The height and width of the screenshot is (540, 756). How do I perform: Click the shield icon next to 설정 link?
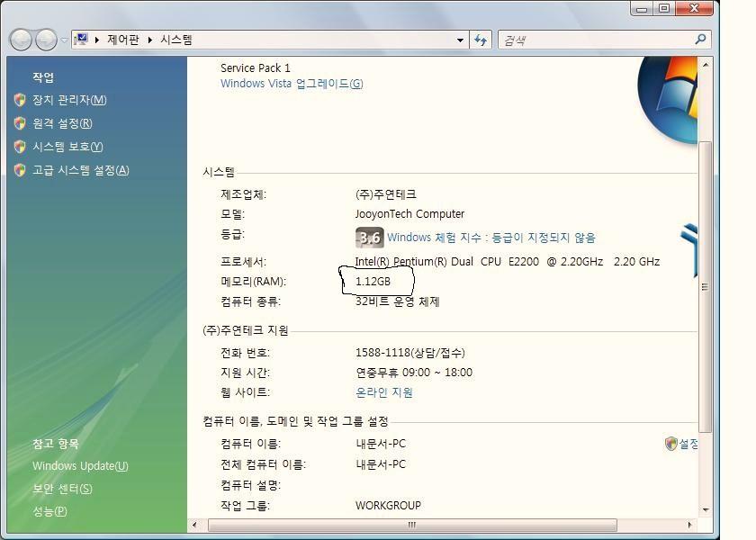tap(671, 444)
